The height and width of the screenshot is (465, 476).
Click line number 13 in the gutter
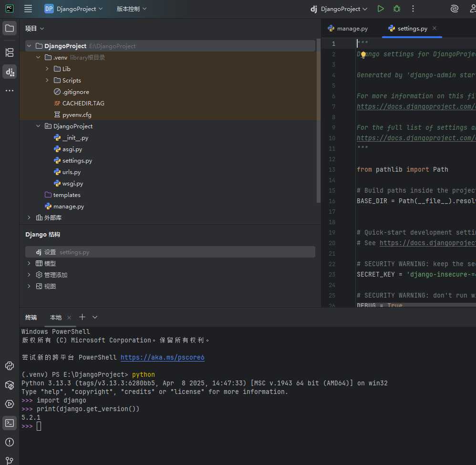pyautogui.click(x=332, y=170)
